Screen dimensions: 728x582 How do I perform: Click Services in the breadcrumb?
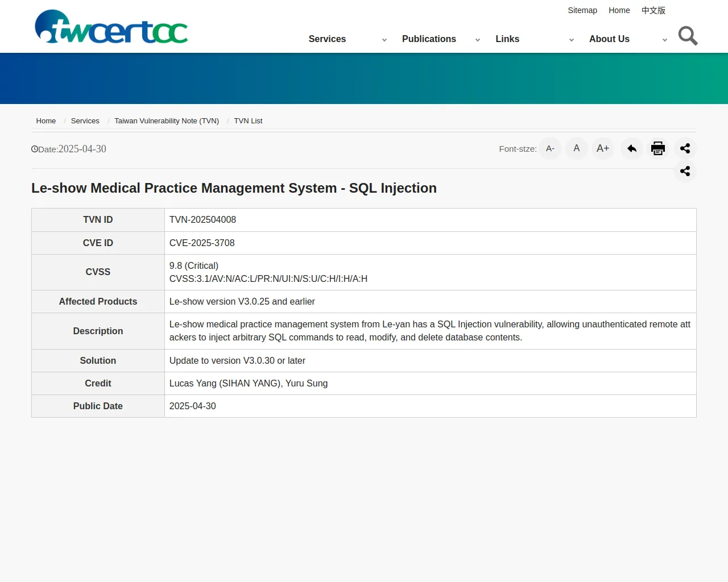(x=85, y=121)
